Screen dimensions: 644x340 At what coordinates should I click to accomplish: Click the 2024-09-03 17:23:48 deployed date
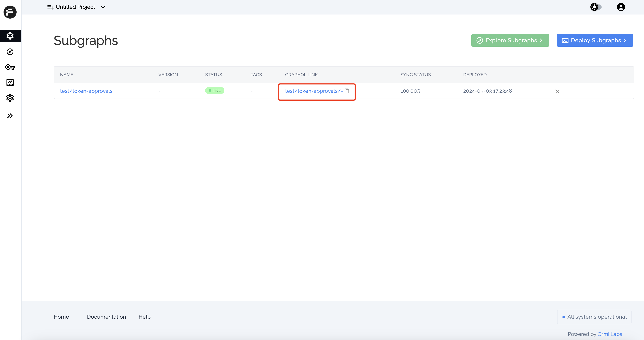488,91
